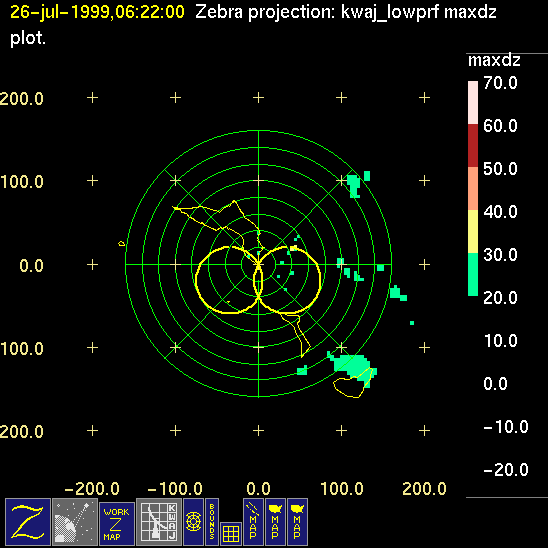Image resolution: width=548 pixels, height=548 pixels.
Task: Click the pale pink 60–70 colorbar segment
Action: [x=473, y=102]
